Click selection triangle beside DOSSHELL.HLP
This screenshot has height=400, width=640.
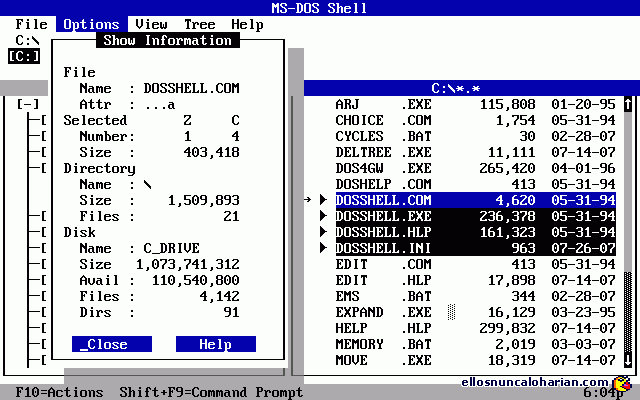(323, 232)
